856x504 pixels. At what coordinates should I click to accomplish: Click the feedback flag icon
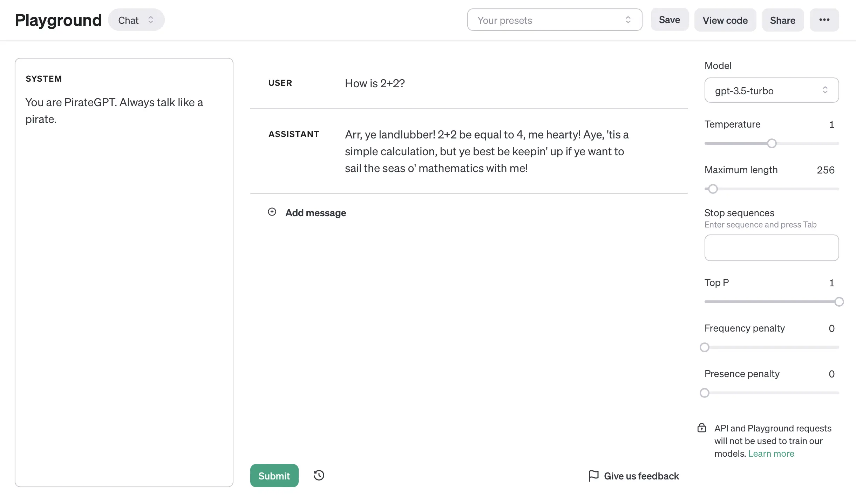tap(593, 476)
